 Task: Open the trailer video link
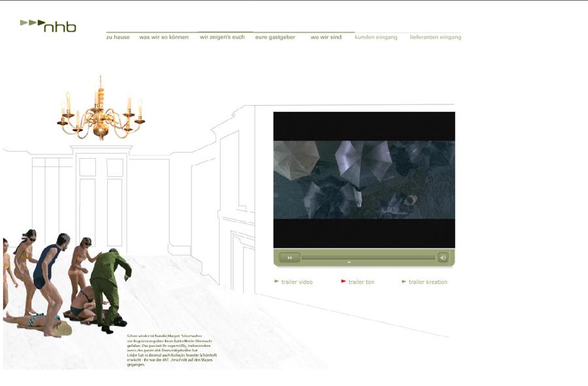(297, 282)
